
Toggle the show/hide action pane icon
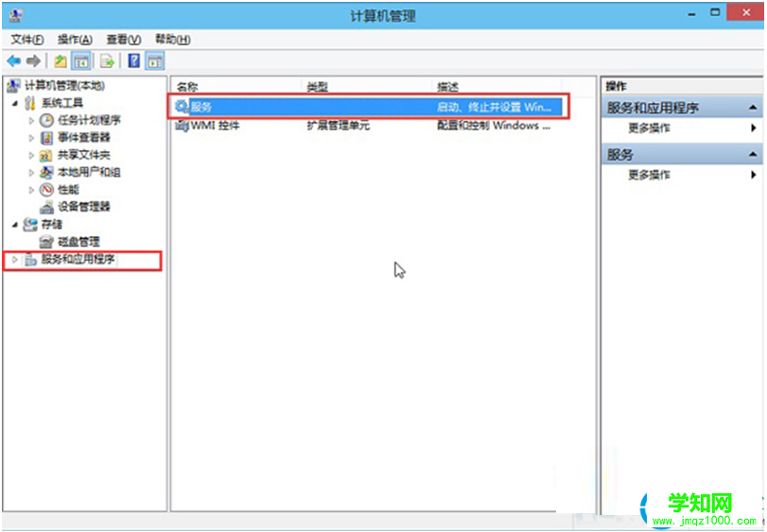pos(154,61)
